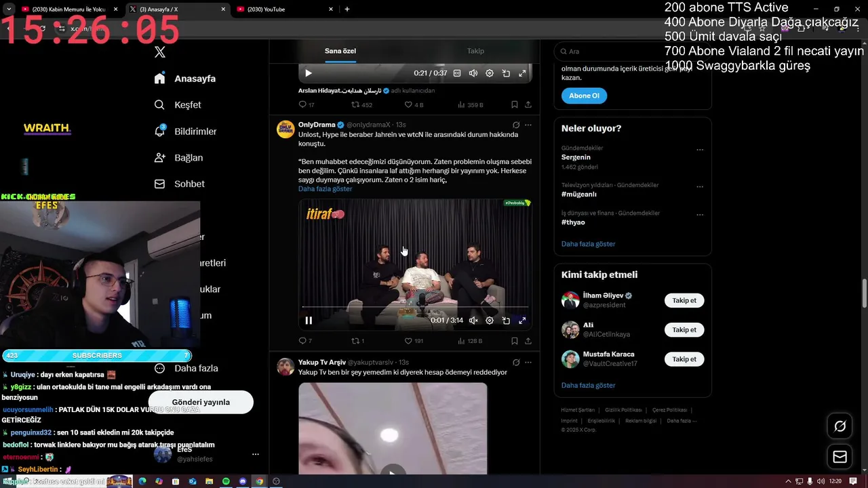Show more trends under Neler oluyor
The width and height of the screenshot is (868, 488).
[x=588, y=244]
